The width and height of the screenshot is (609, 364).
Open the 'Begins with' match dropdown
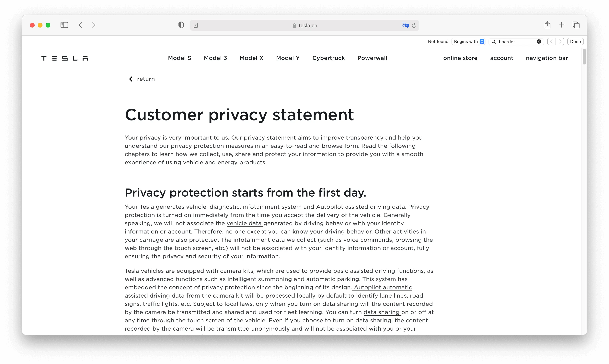coord(469,42)
